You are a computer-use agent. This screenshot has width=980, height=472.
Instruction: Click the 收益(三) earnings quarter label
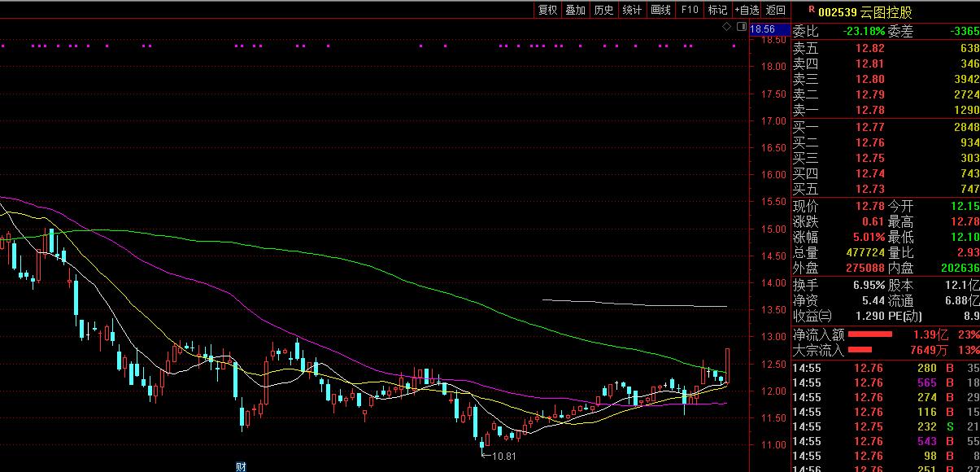[x=813, y=315]
